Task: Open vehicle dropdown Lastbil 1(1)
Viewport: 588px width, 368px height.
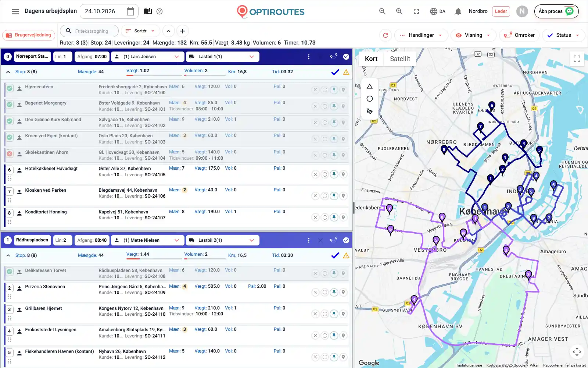Action: coord(222,57)
